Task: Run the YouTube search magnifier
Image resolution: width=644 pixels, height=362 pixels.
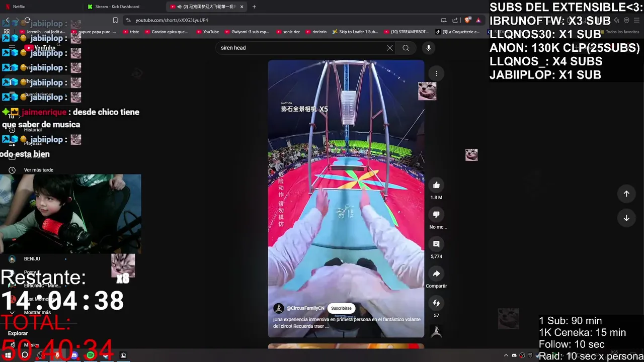Action: (406, 48)
